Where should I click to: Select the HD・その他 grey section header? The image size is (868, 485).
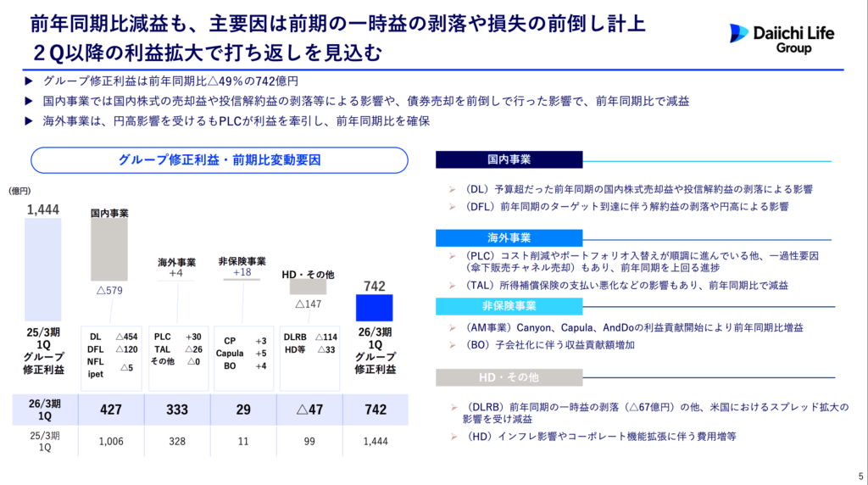coord(509,377)
